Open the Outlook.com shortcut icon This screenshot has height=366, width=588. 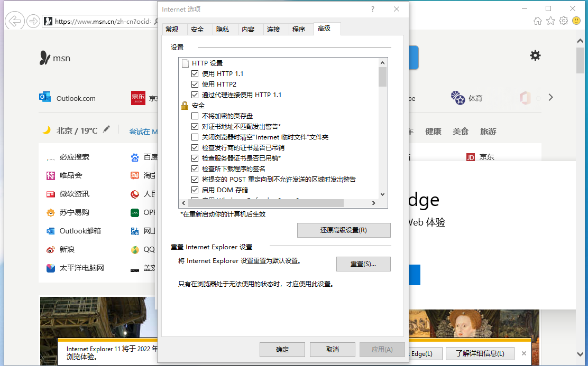tap(45, 97)
